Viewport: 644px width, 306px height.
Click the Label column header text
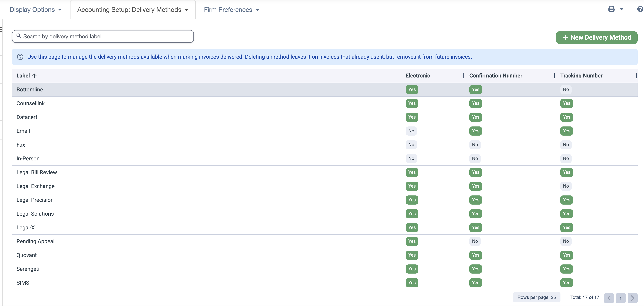pos(23,76)
